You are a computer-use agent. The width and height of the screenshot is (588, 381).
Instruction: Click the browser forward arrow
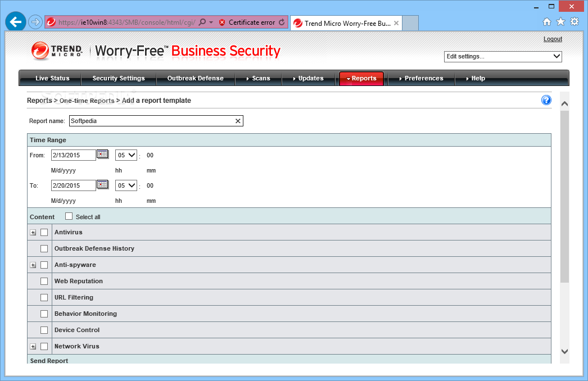coord(35,22)
